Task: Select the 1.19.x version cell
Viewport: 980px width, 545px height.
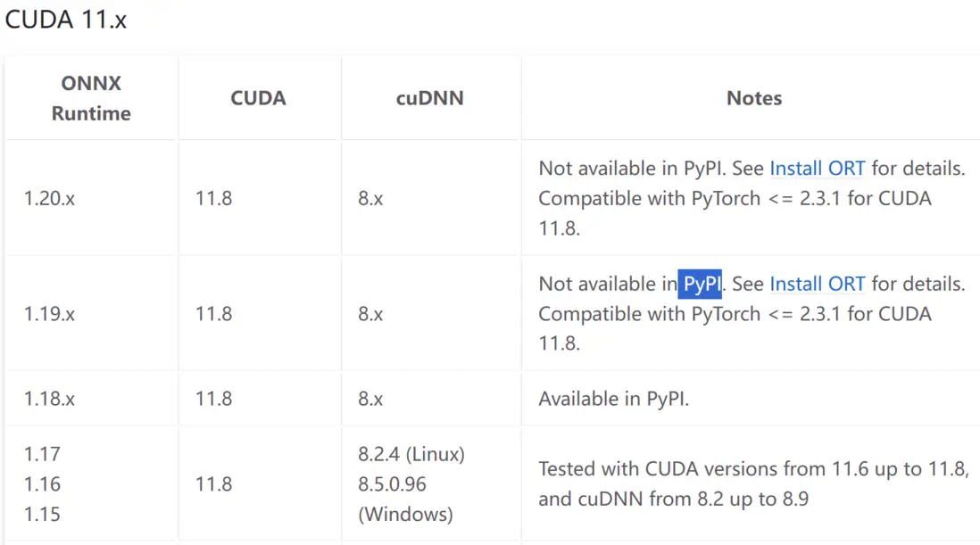Action: coord(49,314)
